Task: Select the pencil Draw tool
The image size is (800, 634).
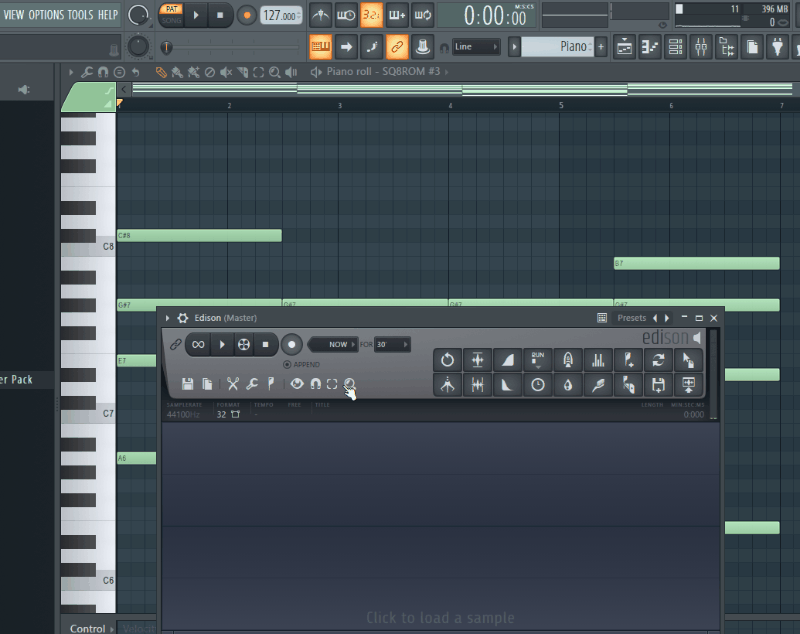Action: tap(161, 72)
